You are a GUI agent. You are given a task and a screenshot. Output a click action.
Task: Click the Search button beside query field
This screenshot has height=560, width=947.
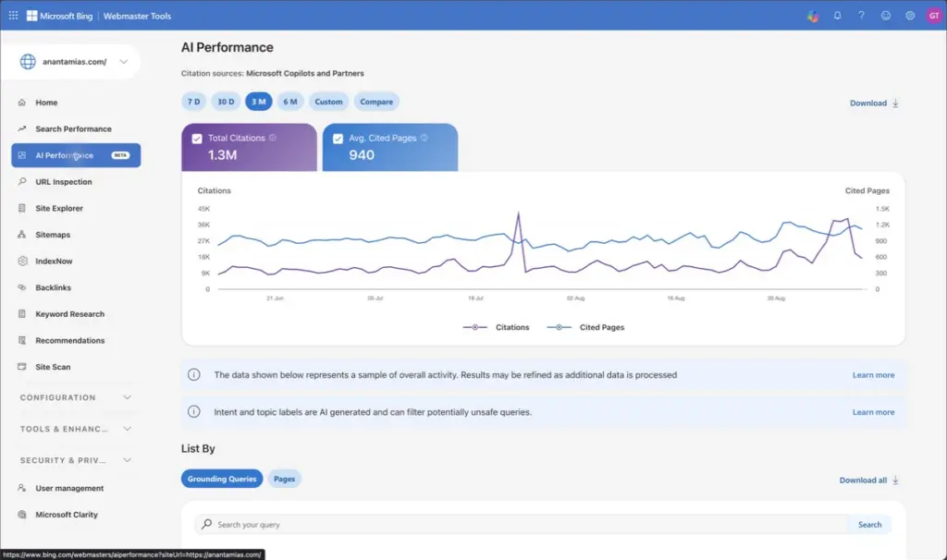869,524
